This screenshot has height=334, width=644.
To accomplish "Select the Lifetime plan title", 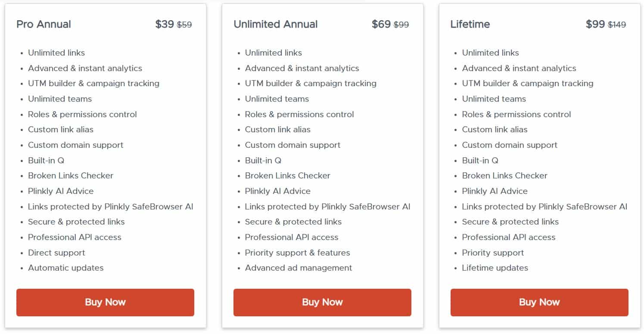I will (470, 25).
